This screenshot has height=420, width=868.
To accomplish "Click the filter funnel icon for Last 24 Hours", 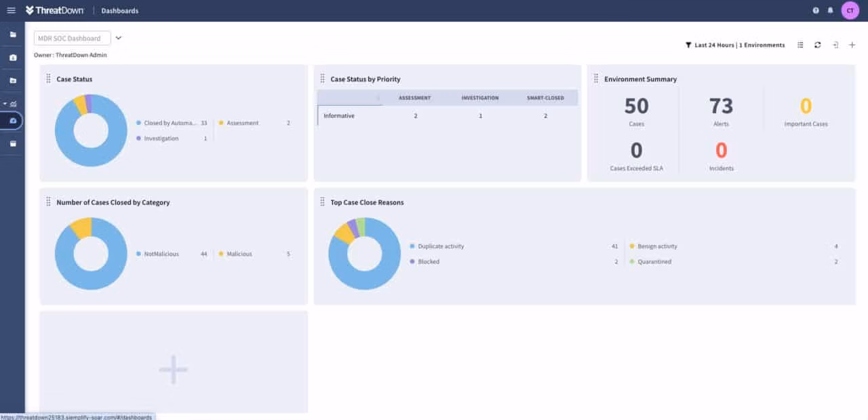I will (x=688, y=45).
